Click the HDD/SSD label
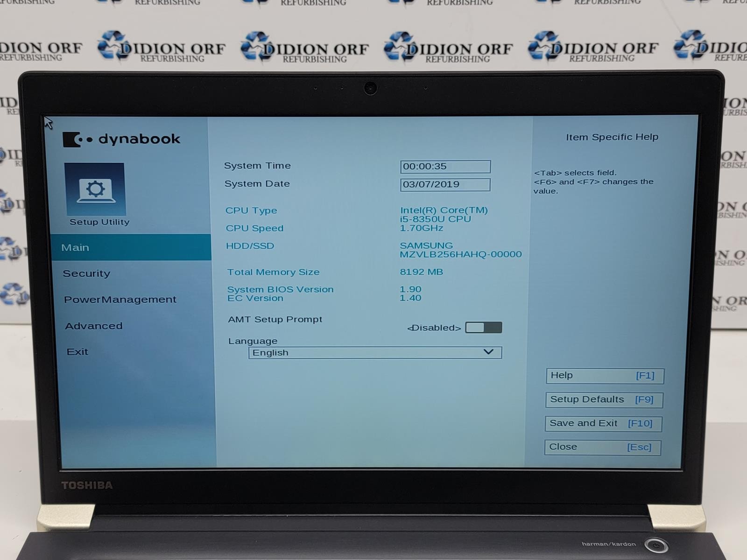 (250, 246)
